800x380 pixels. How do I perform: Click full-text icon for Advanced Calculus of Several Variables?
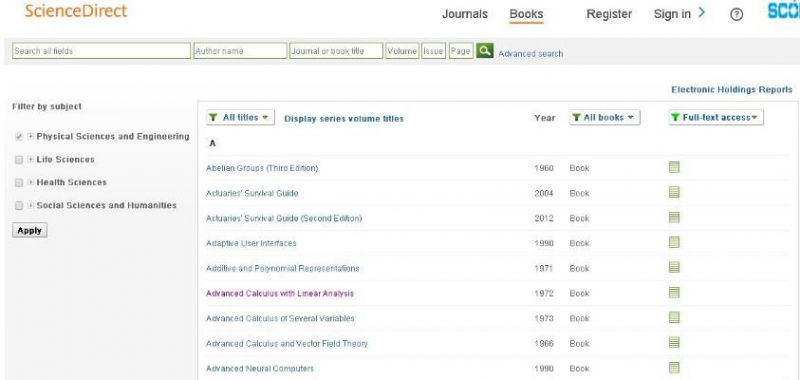click(674, 317)
